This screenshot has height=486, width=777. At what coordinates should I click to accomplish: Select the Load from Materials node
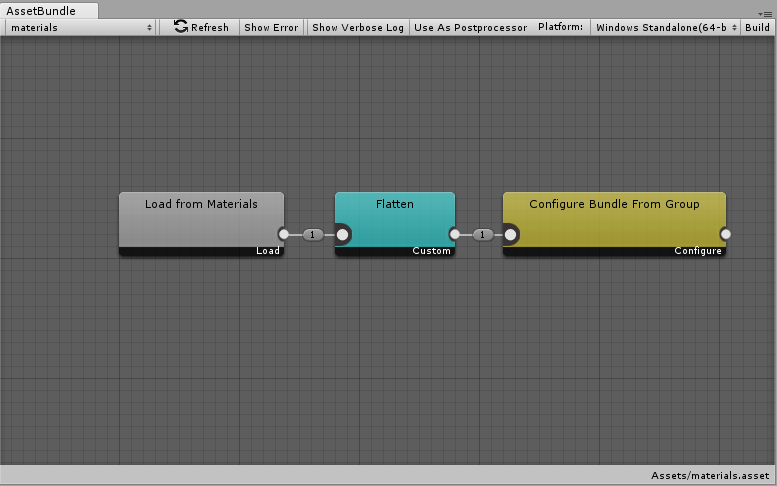click(201, 224)
